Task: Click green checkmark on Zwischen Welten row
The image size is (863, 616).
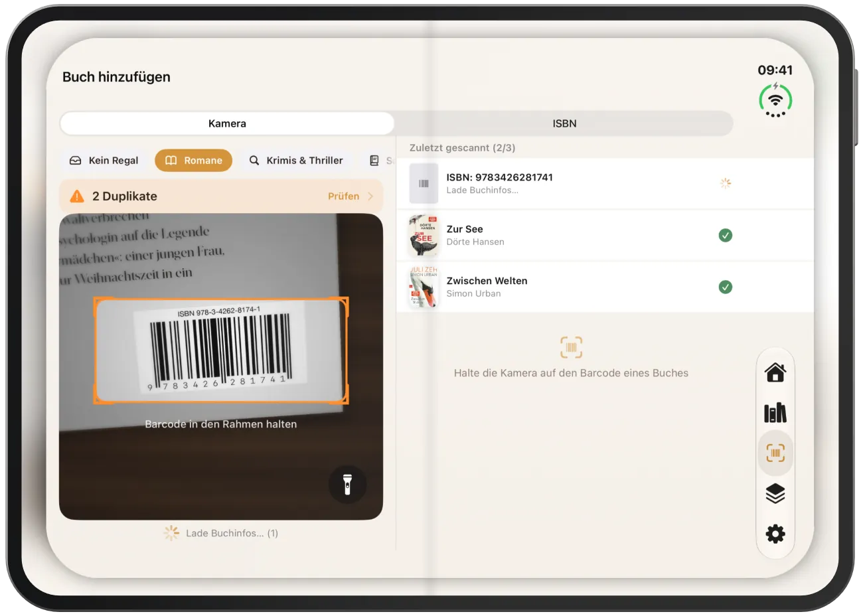Action: (x=725, y=287)
